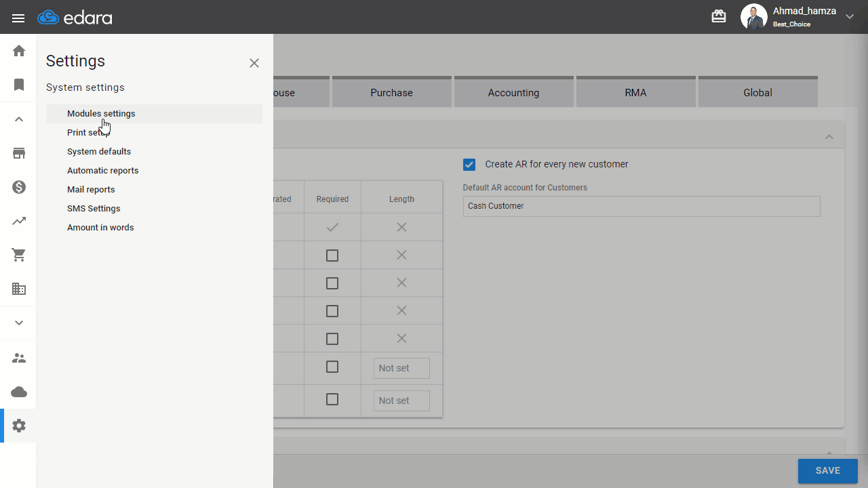Click the bottom Not set length field
868x488 pixels.
pyautogui.click(x=401, y=401)
